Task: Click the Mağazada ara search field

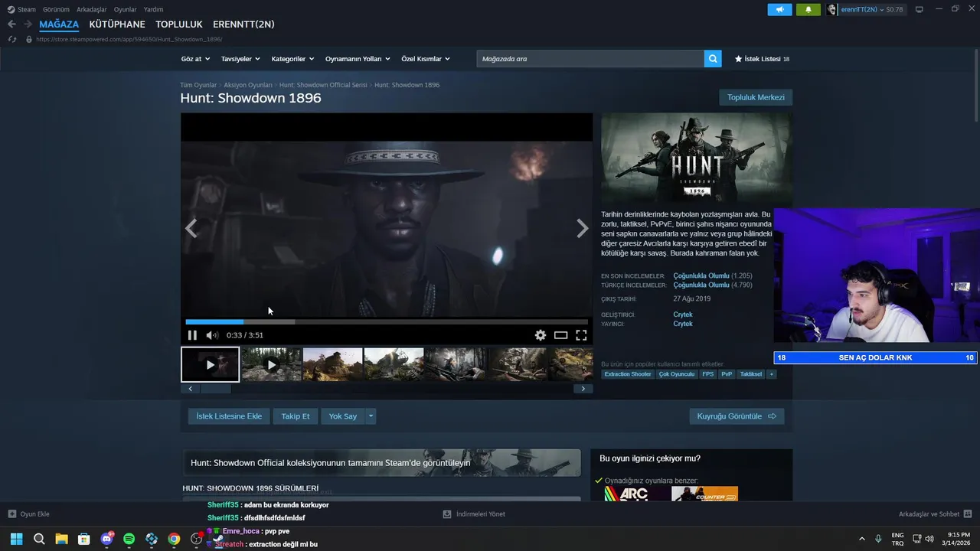Action: coord(590,59)
